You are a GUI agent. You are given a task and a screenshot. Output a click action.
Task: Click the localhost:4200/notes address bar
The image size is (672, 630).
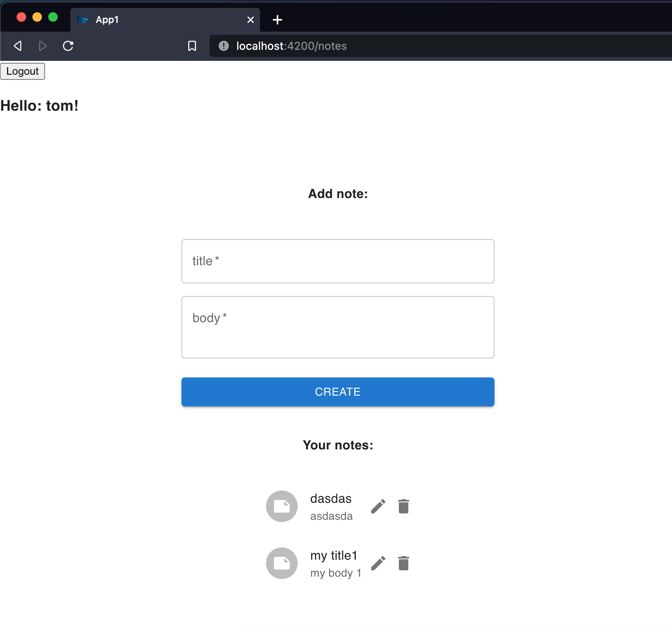click(440, 46)
